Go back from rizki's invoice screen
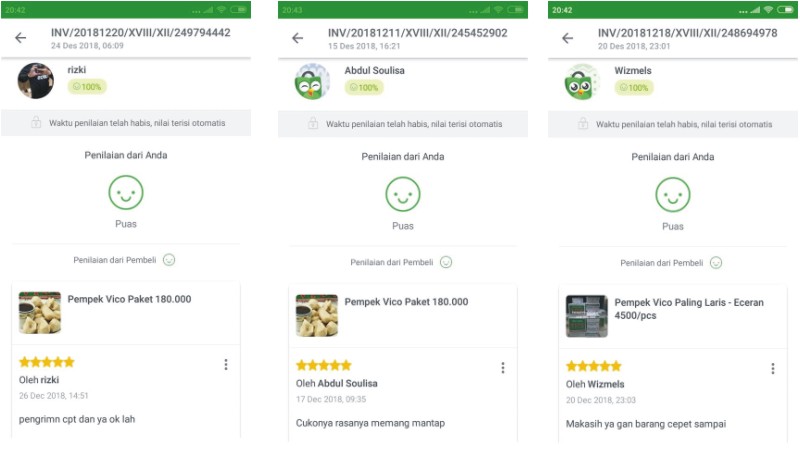The image size is (800, 450). [x=21, y=38]
